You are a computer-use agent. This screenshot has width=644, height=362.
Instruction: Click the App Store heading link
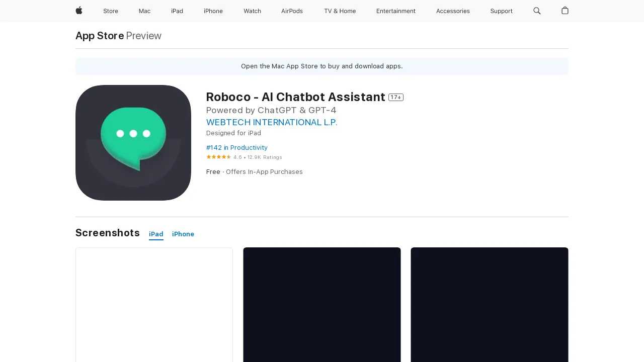point(100,36)
